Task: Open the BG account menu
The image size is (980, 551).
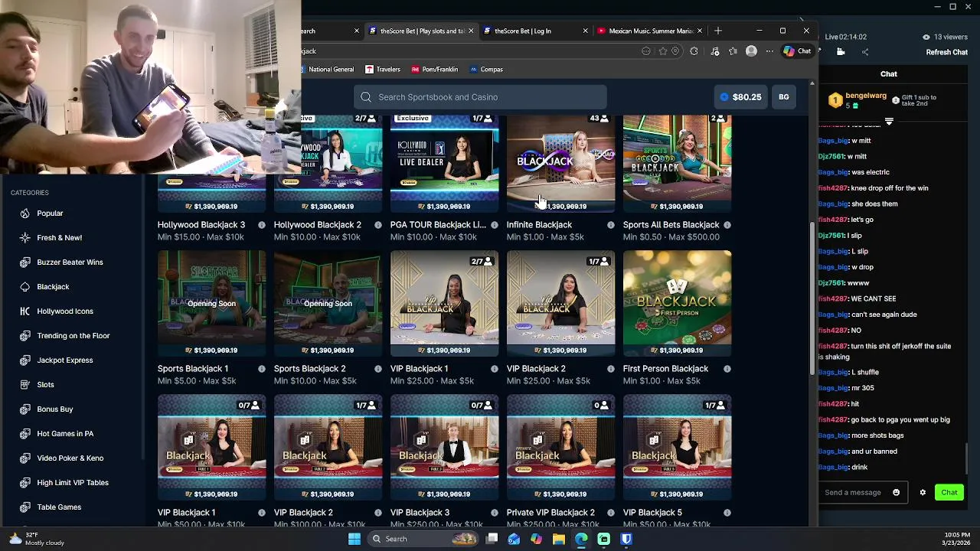Action: [784, 97]
